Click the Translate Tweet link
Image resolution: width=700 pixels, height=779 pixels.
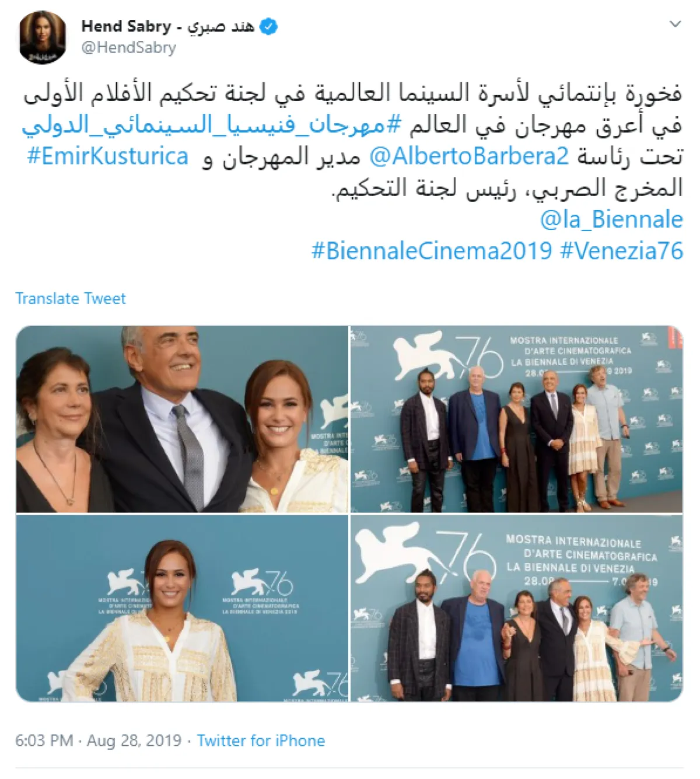(x=71, y=298)
